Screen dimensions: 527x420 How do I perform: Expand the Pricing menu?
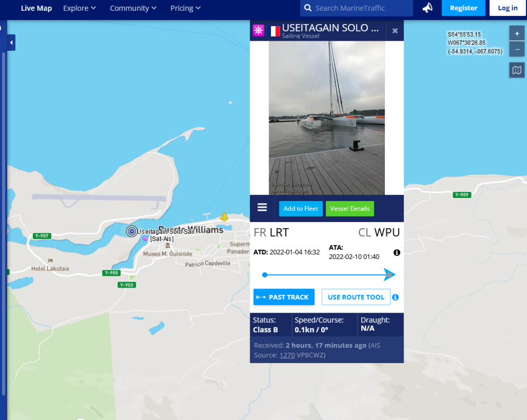pos(185,8)
